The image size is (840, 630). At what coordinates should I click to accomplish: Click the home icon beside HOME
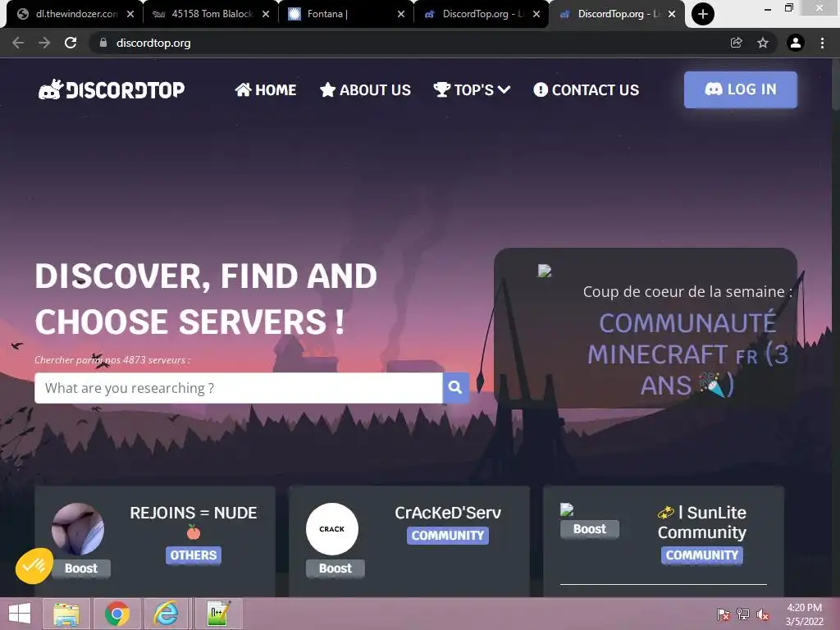243,89
